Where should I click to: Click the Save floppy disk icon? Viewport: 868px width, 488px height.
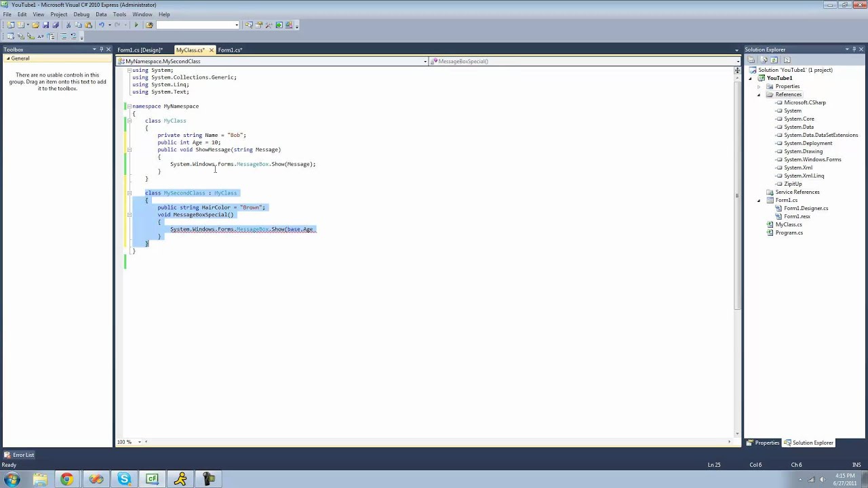[x=45, y=25]
